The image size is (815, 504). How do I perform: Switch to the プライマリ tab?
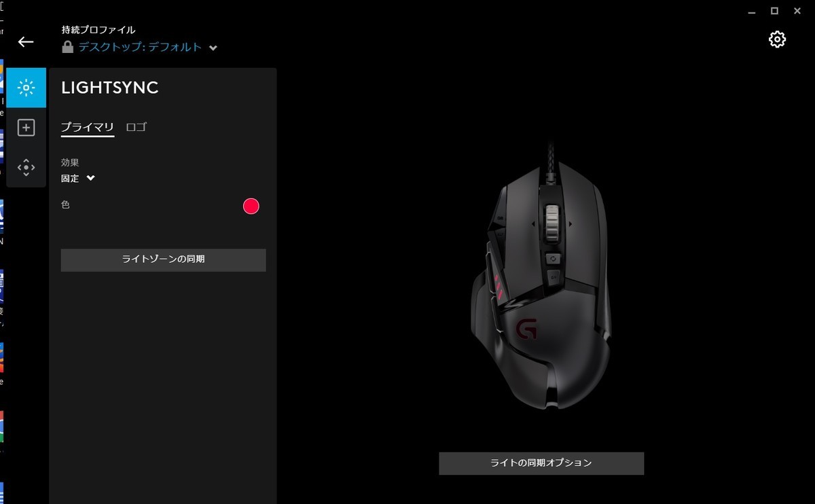point(88,127)
